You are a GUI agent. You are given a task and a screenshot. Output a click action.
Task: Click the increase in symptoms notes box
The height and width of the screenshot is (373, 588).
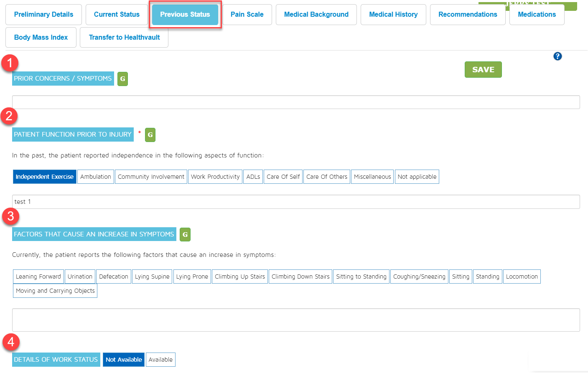pos(296,320)
